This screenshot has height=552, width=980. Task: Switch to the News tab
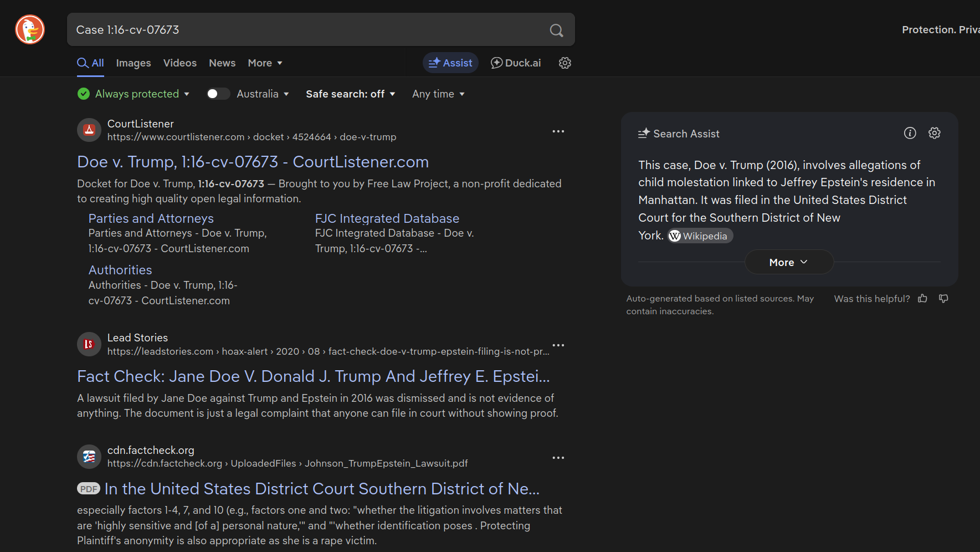(222, 63)
